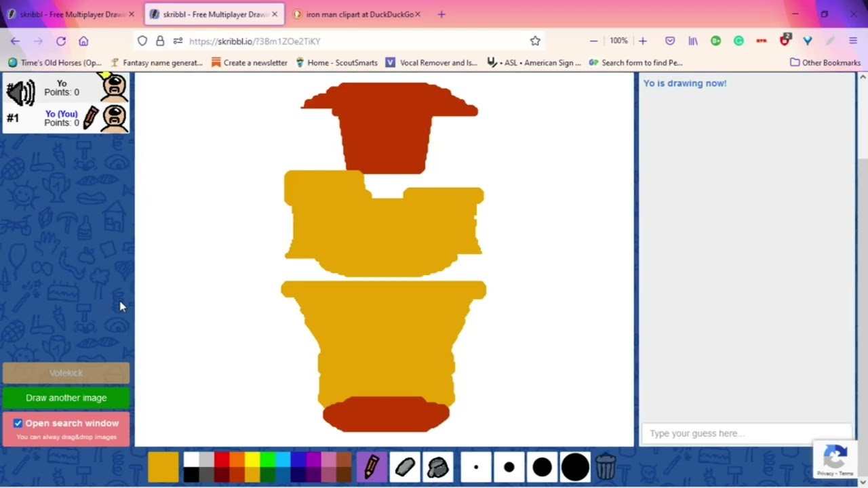Click the blue diamond extension icon
Screen dimensions: 868x488
(808, 41)
